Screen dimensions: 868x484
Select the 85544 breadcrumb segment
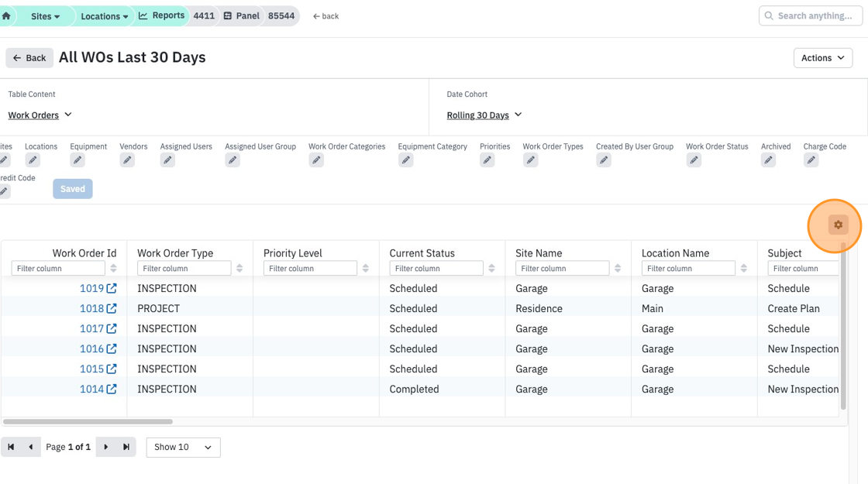pos(281,15)
